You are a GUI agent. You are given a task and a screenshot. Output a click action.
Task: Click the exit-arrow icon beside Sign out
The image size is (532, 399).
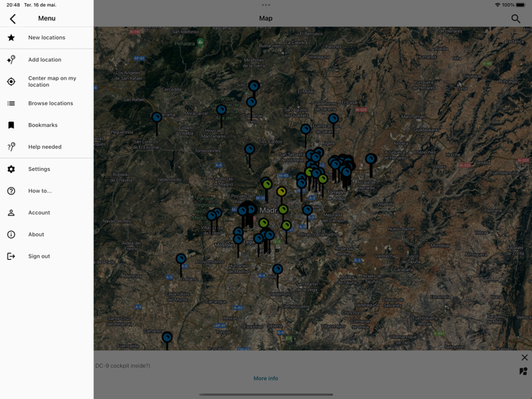tap(11, 256)
